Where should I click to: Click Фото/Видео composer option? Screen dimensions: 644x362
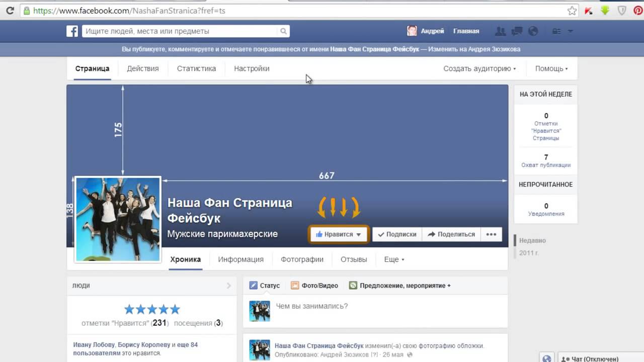(314, 285)
